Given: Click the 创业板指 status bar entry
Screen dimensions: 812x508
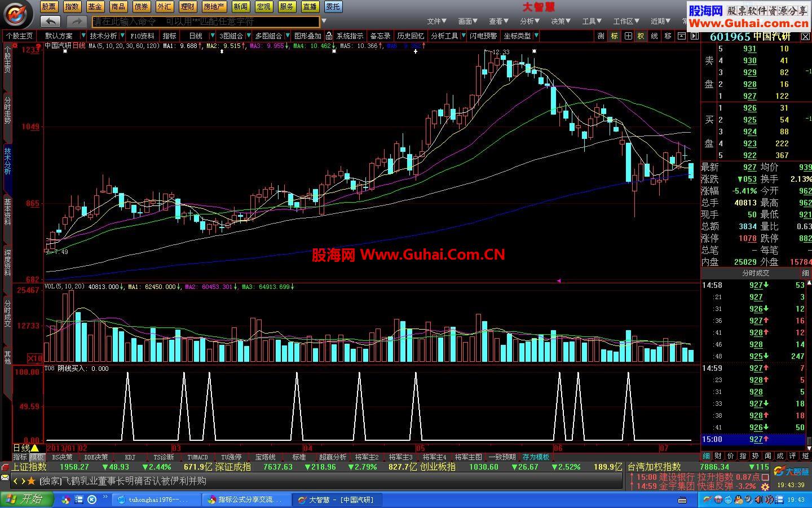Looking at the screenshot, I should [x=438, y=467].
